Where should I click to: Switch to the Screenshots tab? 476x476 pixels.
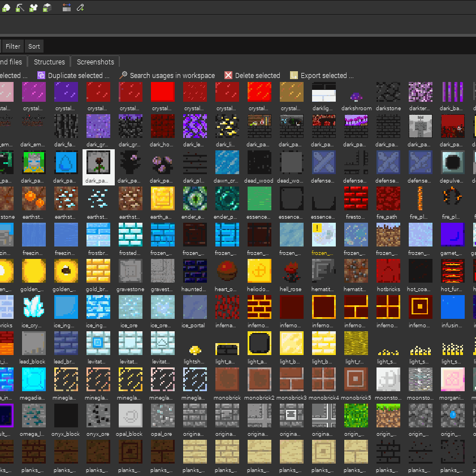(96, 62)
